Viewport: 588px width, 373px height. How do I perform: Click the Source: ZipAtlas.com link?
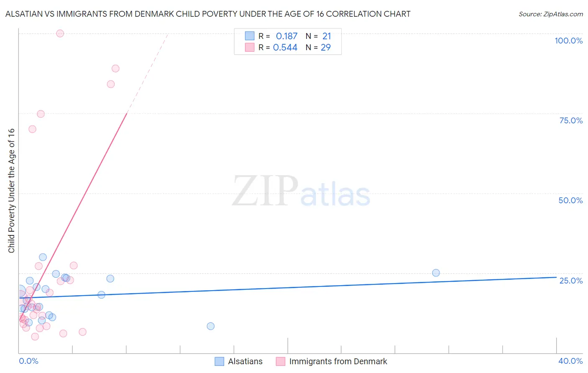coord(551,14)
